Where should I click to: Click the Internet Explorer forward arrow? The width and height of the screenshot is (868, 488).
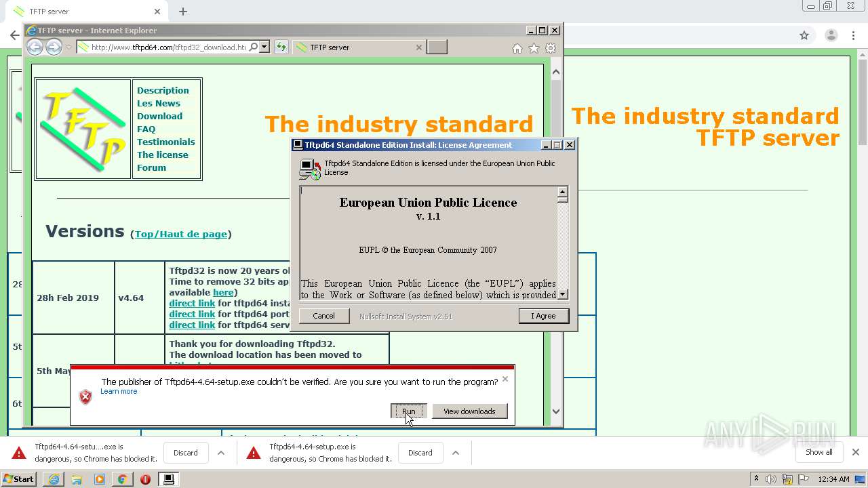(54, 47)
